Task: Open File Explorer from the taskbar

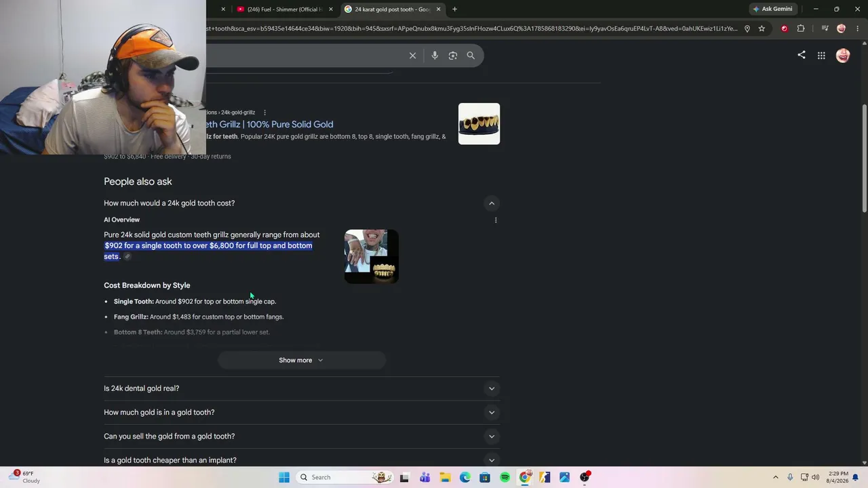Action: 445,477
